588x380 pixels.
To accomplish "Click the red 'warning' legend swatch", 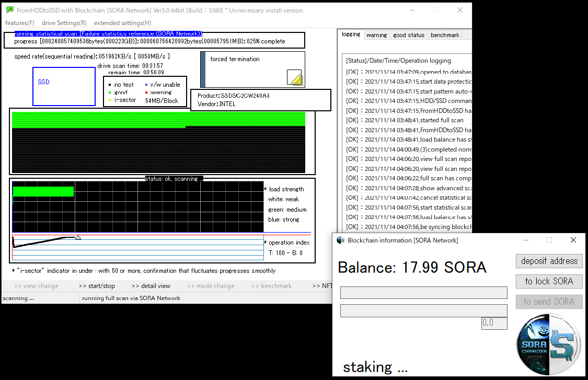I will pyautogui.click(x=146, y=93).
